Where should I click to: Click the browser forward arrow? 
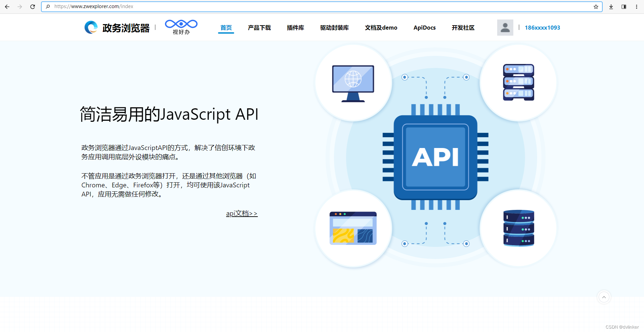20,7
